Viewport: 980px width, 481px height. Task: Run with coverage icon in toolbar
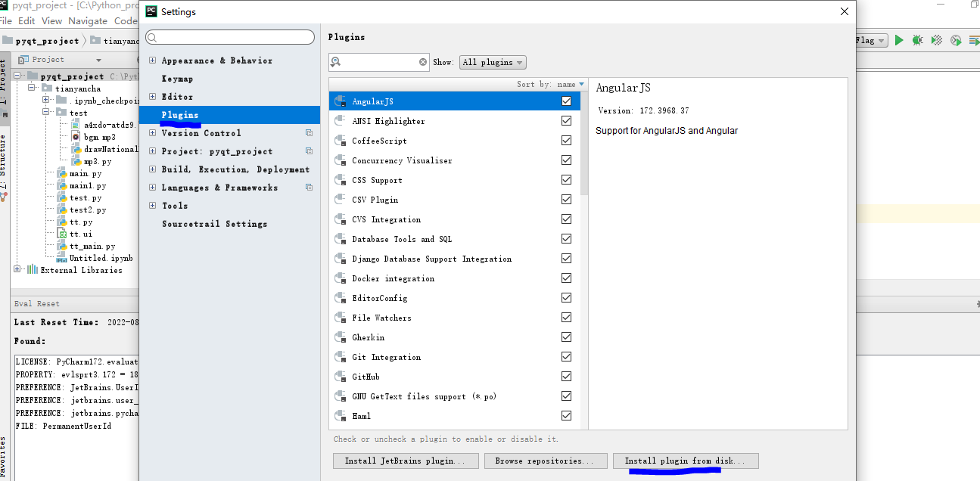[x=937, y=40]
